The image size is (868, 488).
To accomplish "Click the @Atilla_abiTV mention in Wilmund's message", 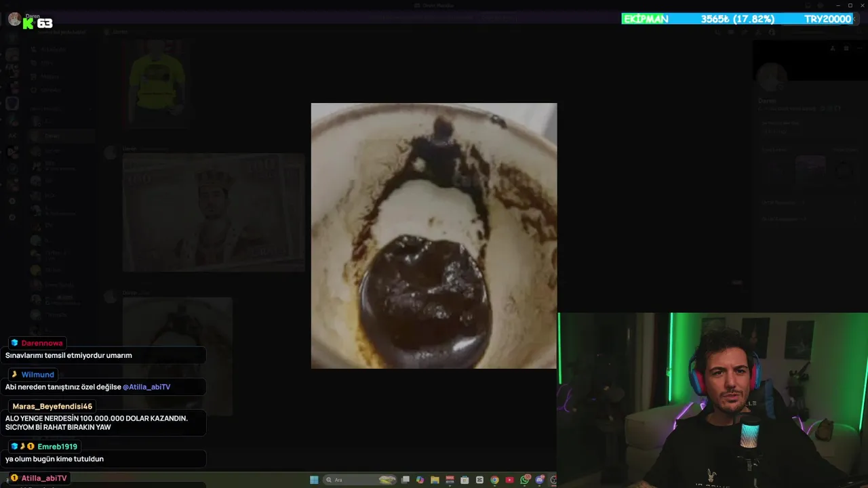I will [146, 387].
